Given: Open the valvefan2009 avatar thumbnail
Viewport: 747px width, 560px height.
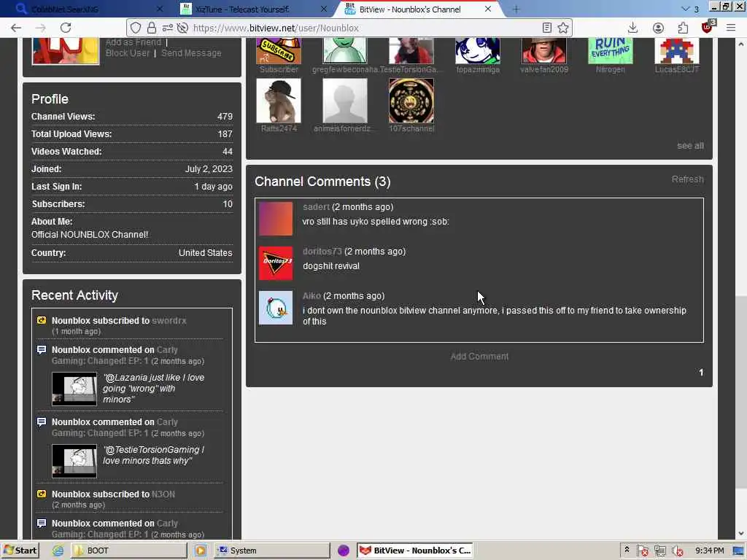Looking at the screenshot, I should (x=544, y=50).
